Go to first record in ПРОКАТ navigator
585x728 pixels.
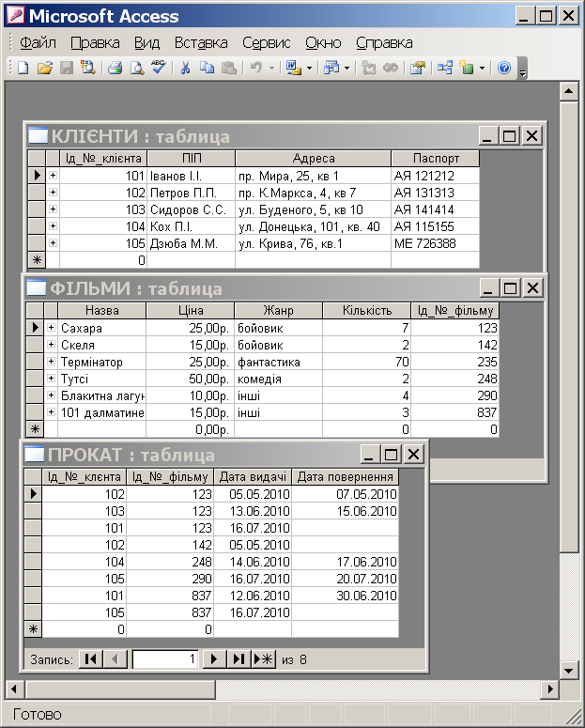click(90, 659)
